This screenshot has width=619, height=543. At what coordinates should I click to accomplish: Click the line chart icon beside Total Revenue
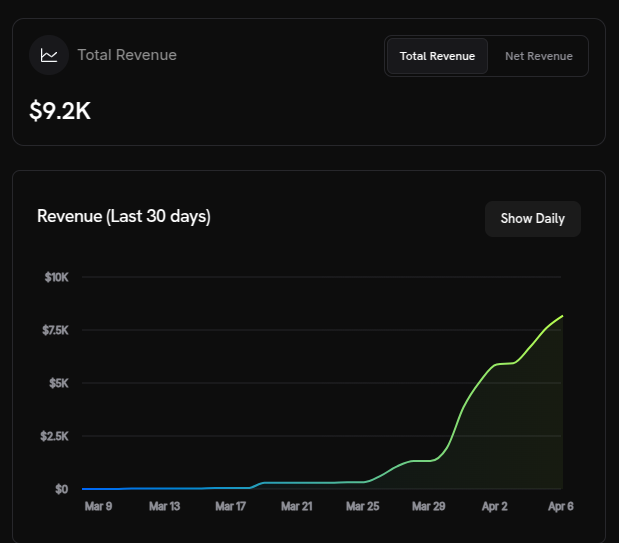(x=49, y=55)
